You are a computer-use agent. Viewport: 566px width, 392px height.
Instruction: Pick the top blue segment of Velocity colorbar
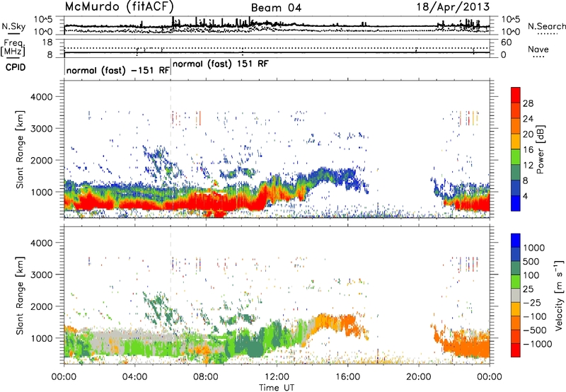[516, 241]
